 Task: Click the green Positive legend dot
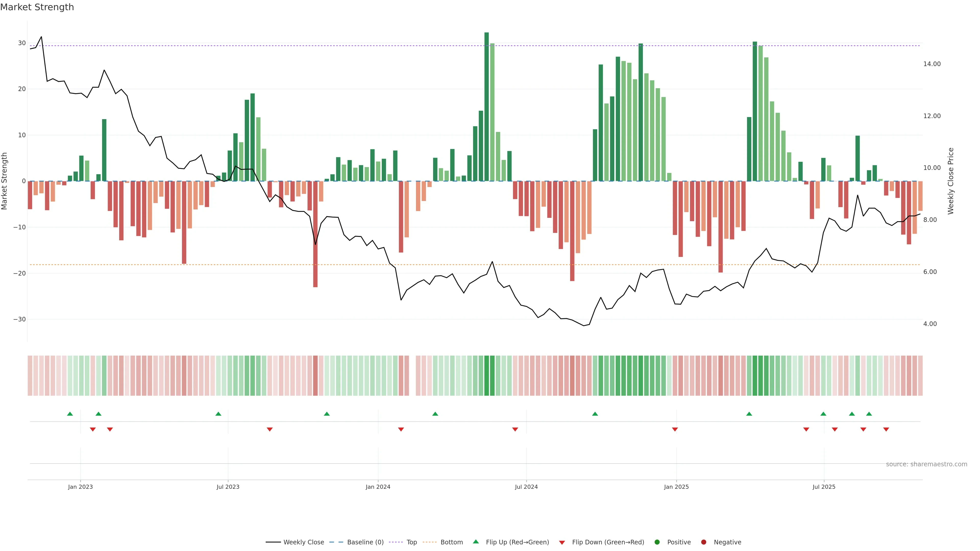(657, 542)
